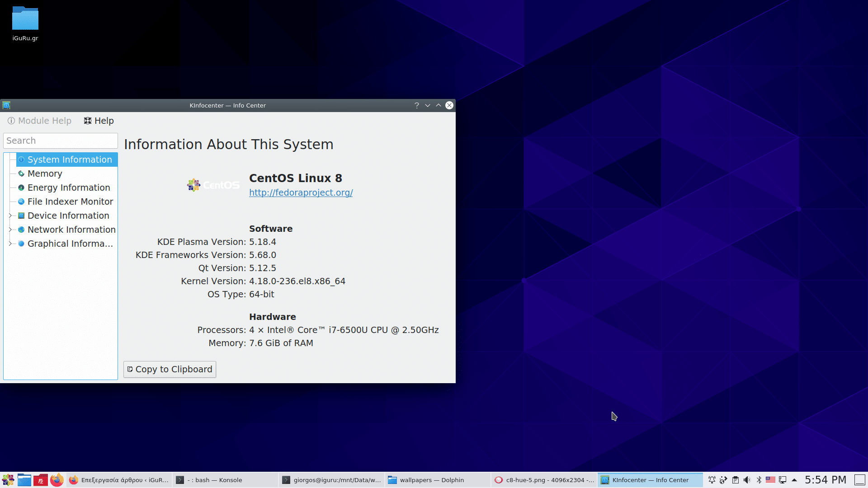The width and height of the screenshot is (868, 488).
Task: Select Energy Information in the sidebar
Action: (x=67, y=188)
